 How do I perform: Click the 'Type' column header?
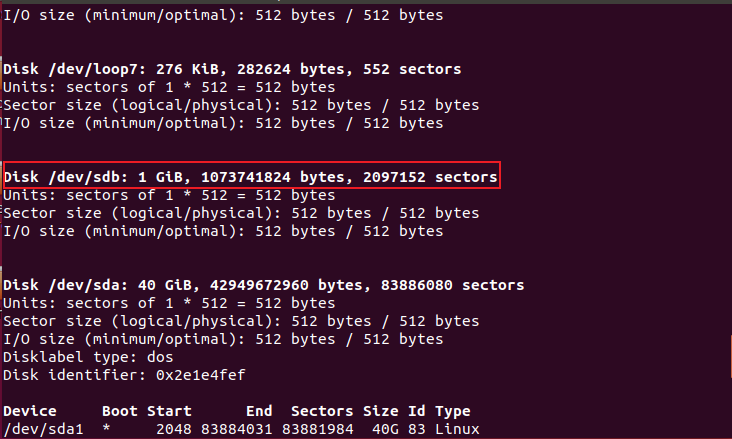[452, 411]
